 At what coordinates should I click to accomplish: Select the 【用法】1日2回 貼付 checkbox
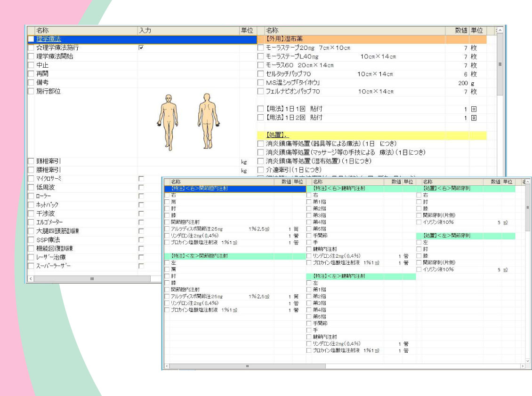[260, 118]
